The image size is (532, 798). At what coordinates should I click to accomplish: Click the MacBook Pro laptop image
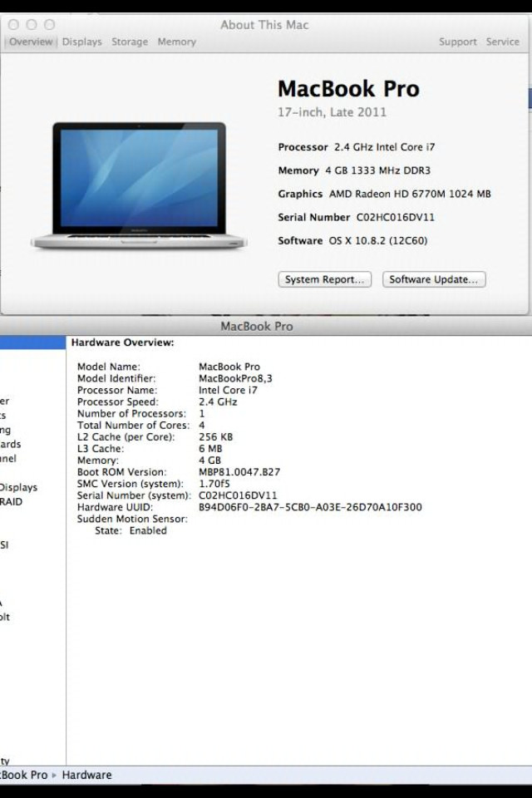pos(139,185)
